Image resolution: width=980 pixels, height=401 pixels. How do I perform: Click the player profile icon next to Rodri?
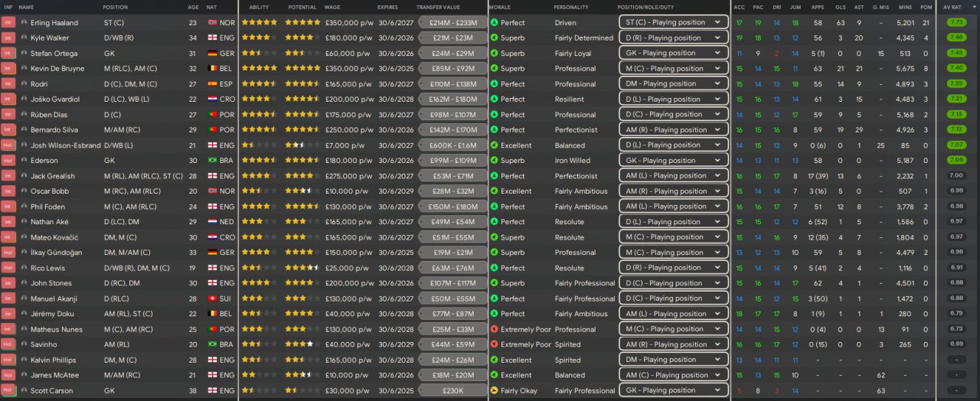(24, 83)
